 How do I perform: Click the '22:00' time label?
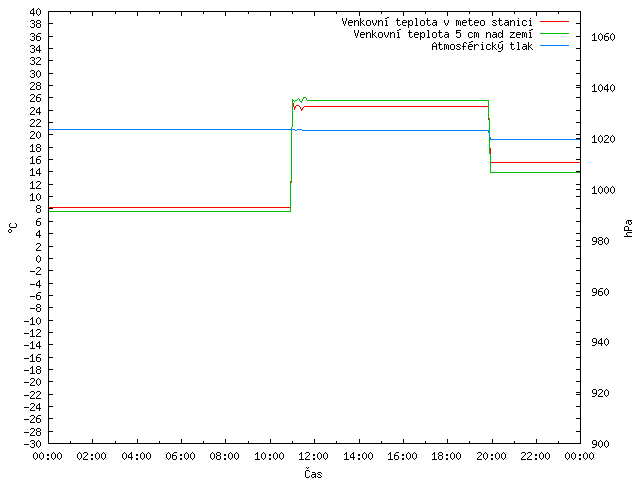(535, 456)
